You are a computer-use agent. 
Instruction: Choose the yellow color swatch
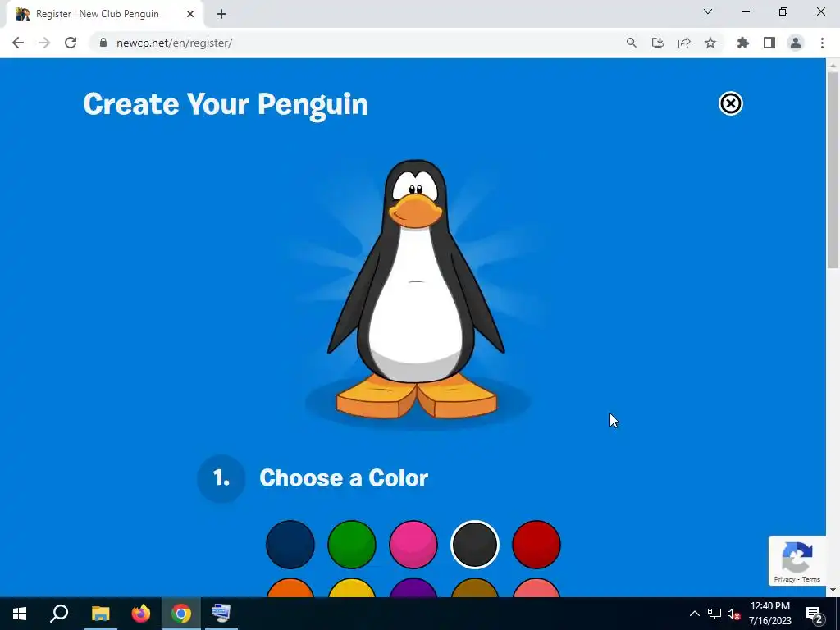(352, 587)
